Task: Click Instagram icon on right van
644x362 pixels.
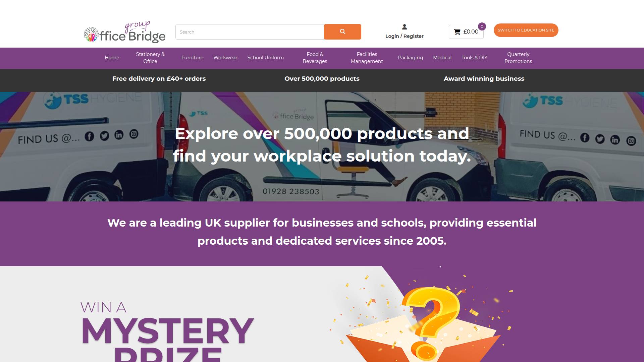Action: click(631, 141)
